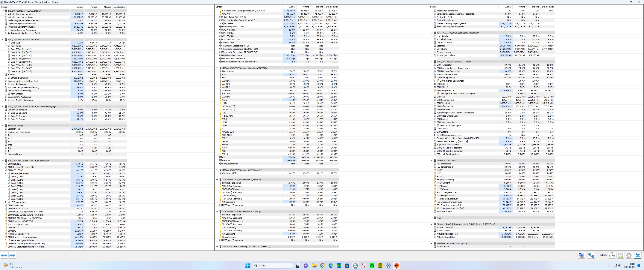Viewport: 644px width, 270px height.
Task: Expand the L3 Temperaturen tree item
Action: click(6, 202)
